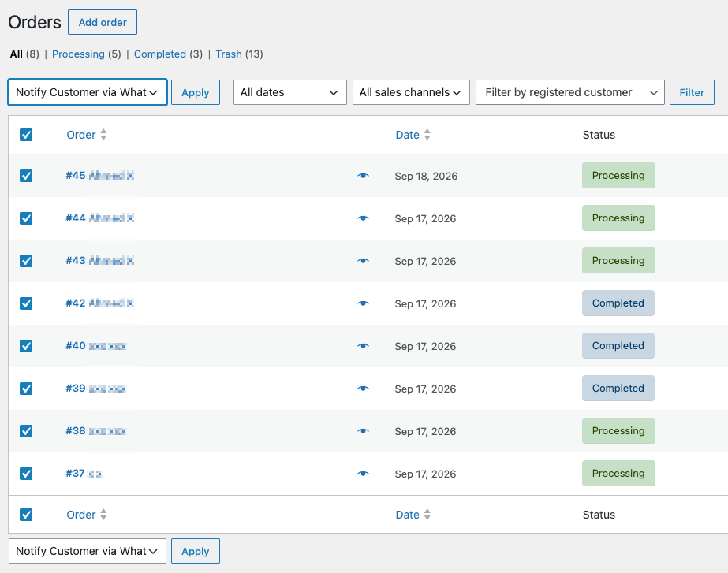This screenshot has width=728, height=573.
Task: Preview order #43 with the eye icon
Action: [x=363, y=261]
